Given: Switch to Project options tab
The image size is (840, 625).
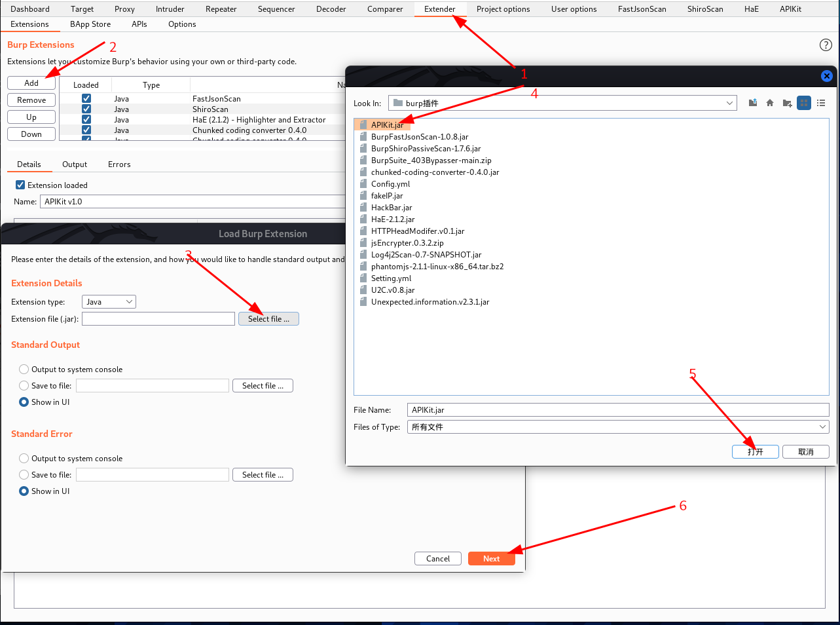Looking at the screenshot, I should (x=503, y=9).
